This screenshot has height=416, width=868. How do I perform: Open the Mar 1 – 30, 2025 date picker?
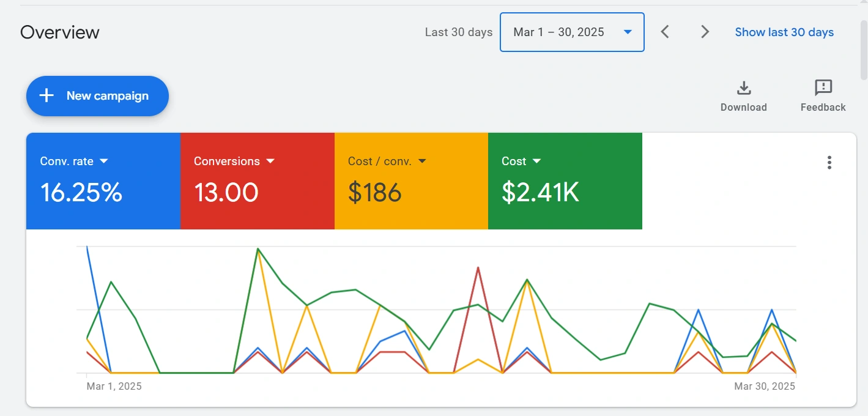click(572, 32)
